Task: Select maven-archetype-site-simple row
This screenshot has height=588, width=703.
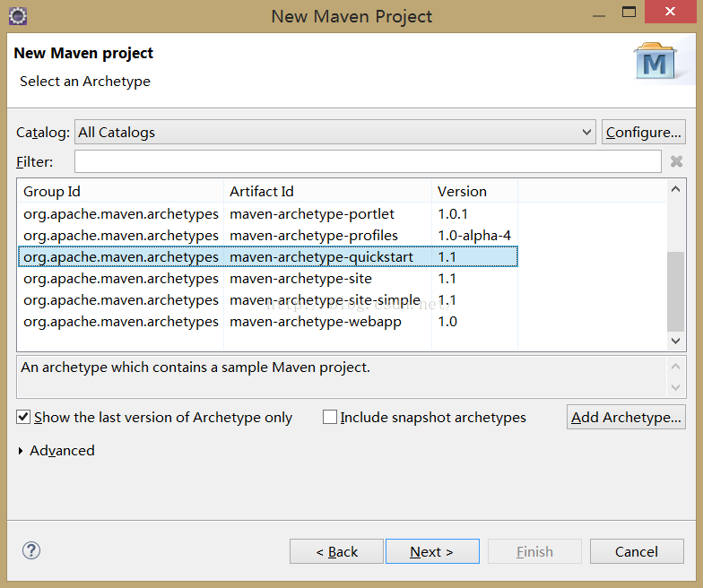Action: (267, 299)
